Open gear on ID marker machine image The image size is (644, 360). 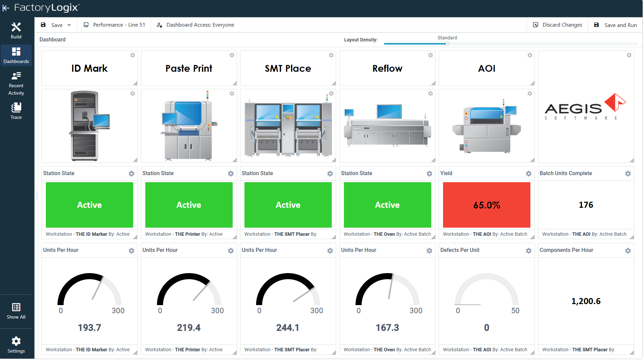click(133, 94)
